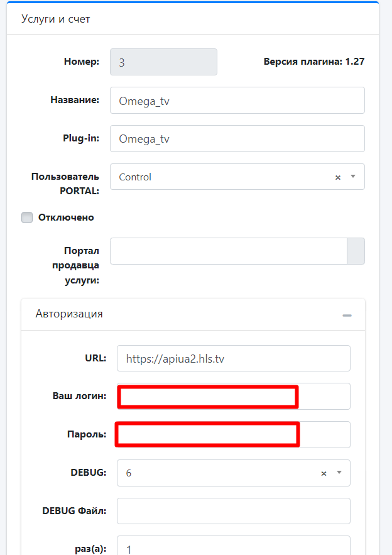This screenshot has width=392, height=555.
Task: Expand the DEBUG level dropdown arrow
Action: pos(339,473)
